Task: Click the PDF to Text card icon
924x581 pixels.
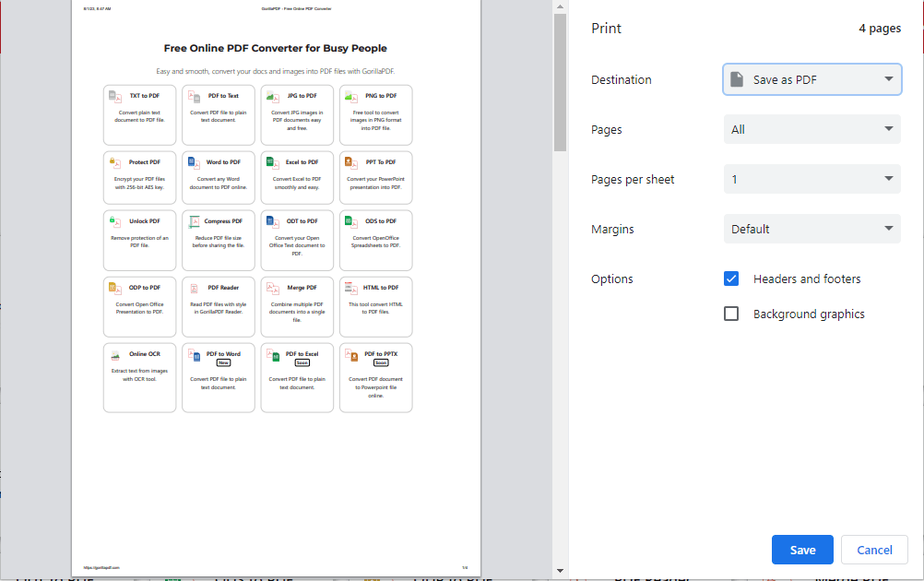Action: coord(195,97)
